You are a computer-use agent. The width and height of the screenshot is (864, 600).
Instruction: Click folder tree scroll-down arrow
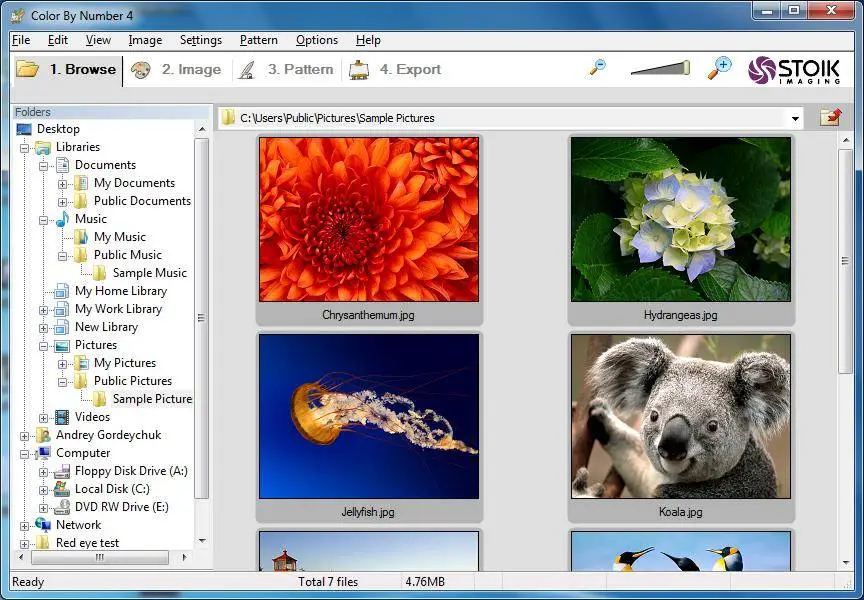pos(202,541)
